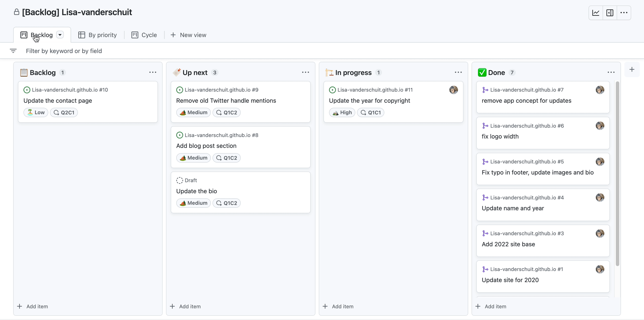644x320 pixels.
Task: Click Lisa-vanderschuit.github.io #6 repository reference
Action: pos(527,126)
